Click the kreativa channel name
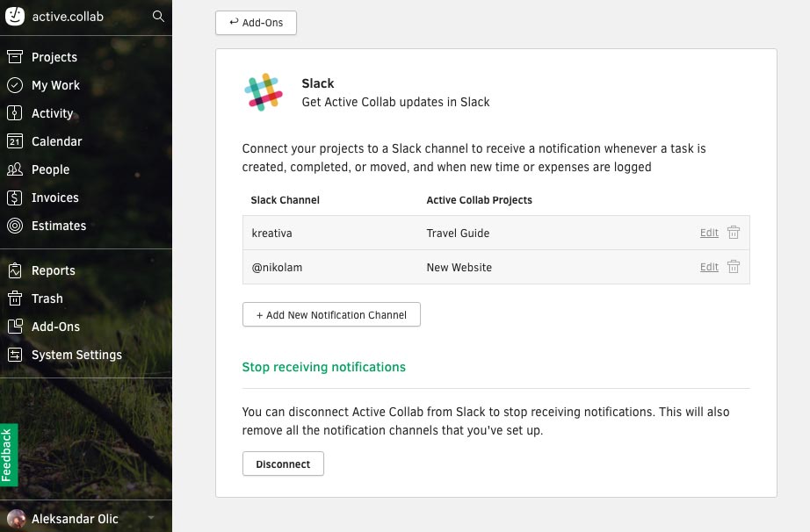This screenshot has height=532, width=810. (x=271, y=233)
